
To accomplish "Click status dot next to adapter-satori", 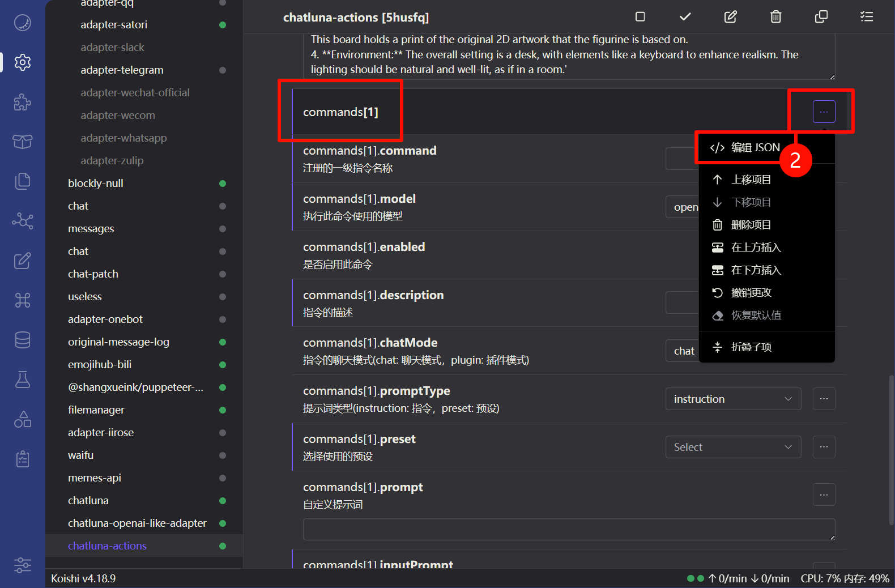I will (x=223, y=25).
